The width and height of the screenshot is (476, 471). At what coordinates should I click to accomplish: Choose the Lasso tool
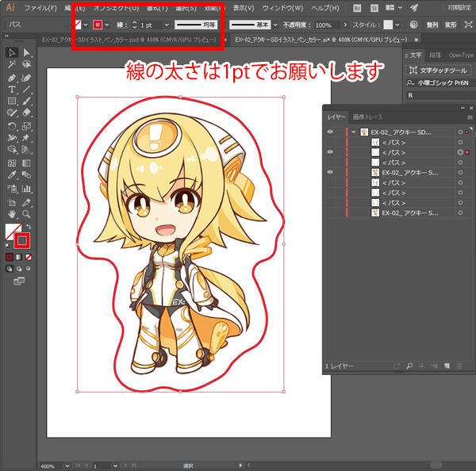point(26,64)
